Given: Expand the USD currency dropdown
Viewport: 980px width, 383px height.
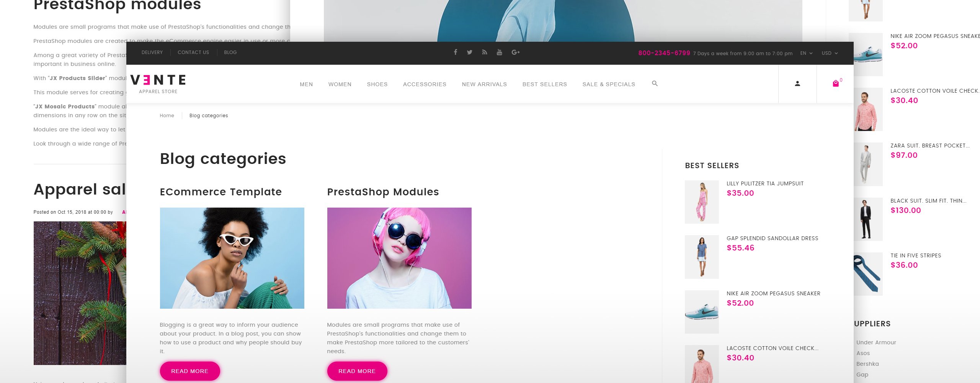Looking at the screenshot, I should 830,53.
